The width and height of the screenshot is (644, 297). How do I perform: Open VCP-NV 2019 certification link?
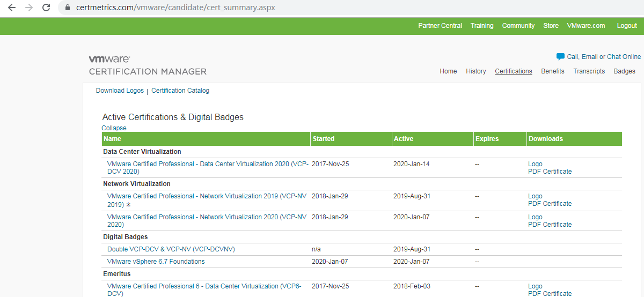pos(207,200)
